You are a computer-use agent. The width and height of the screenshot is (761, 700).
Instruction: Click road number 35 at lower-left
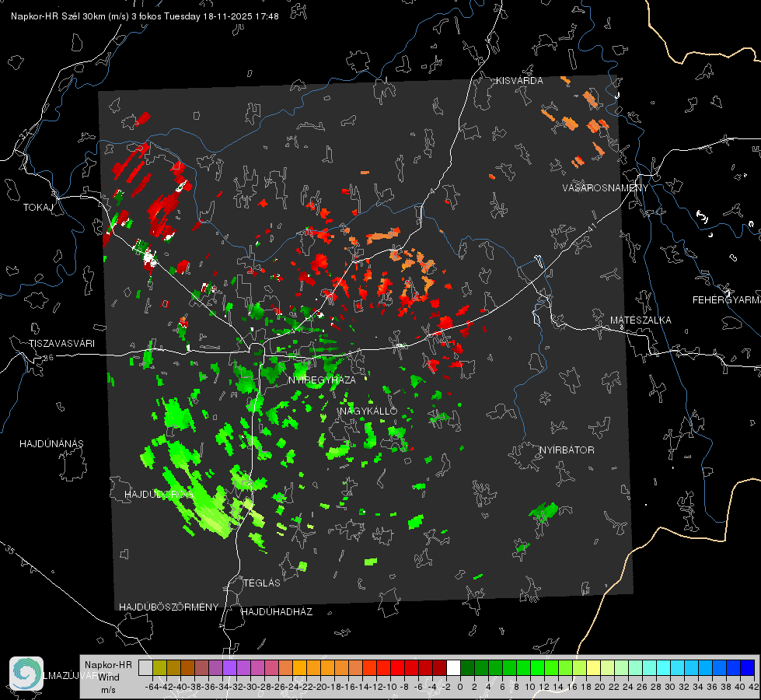(10, 549)
